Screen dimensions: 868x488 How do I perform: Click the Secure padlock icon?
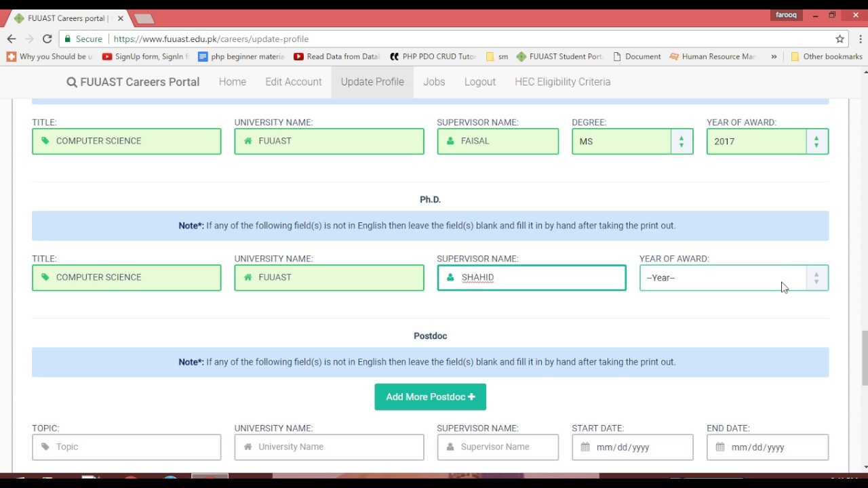click(x=67, y=39)
